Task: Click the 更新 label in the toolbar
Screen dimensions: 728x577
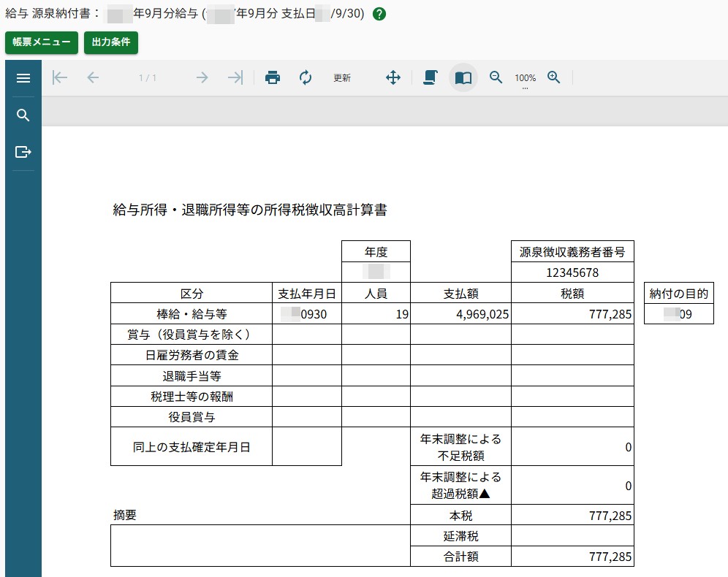Action: [x=342, y=78]
